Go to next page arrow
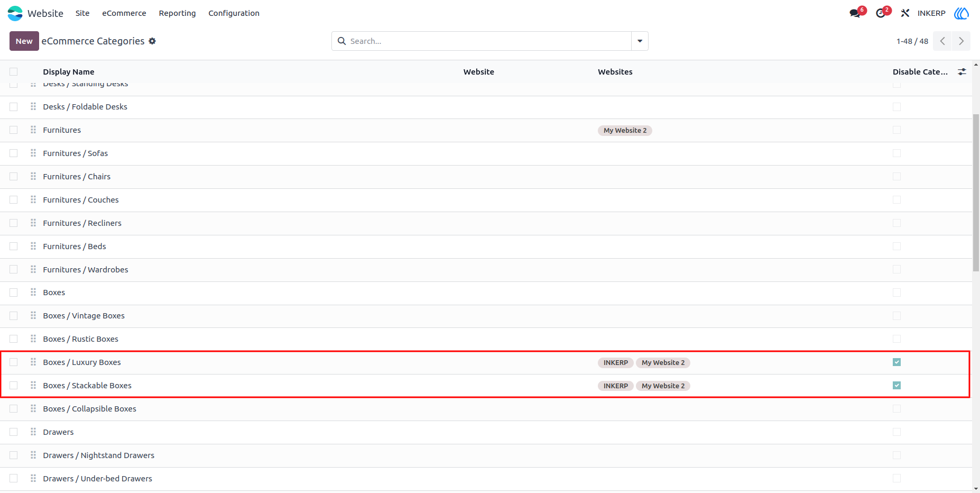Image resolution: width=980 pixels, height=493 pixels. click(961, 41)
